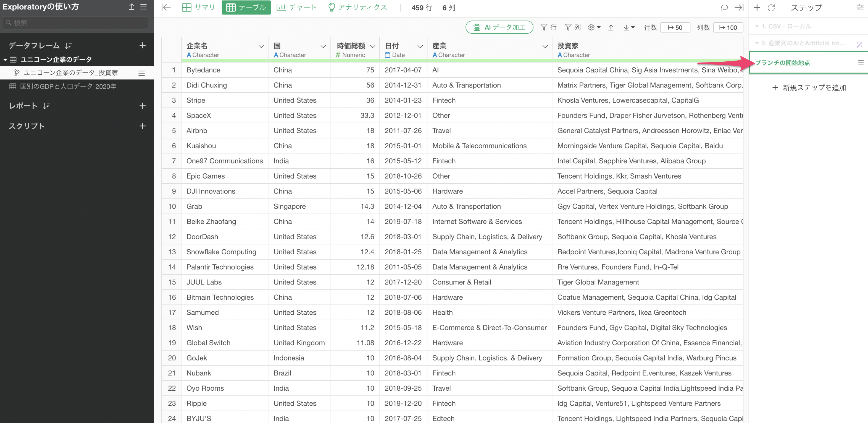Click the データフレーム section heading
This screenshot has height=423, width=868.
click(x=34, y=46)
